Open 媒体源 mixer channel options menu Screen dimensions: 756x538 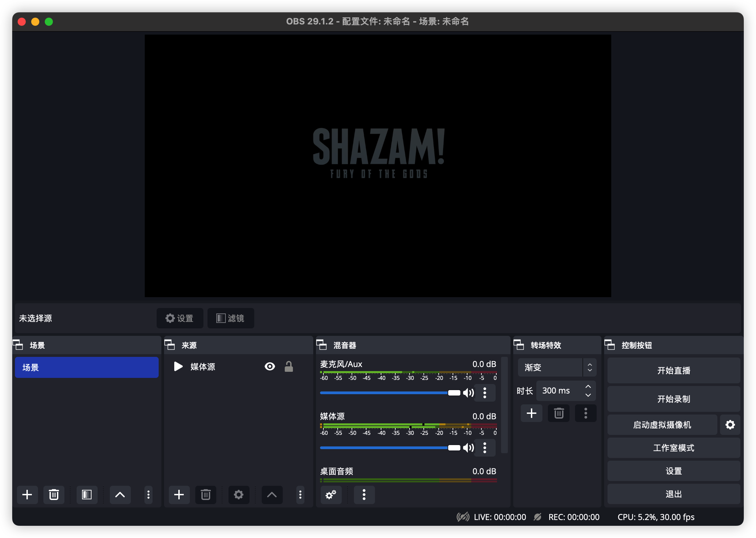click(x=485, y=448)
